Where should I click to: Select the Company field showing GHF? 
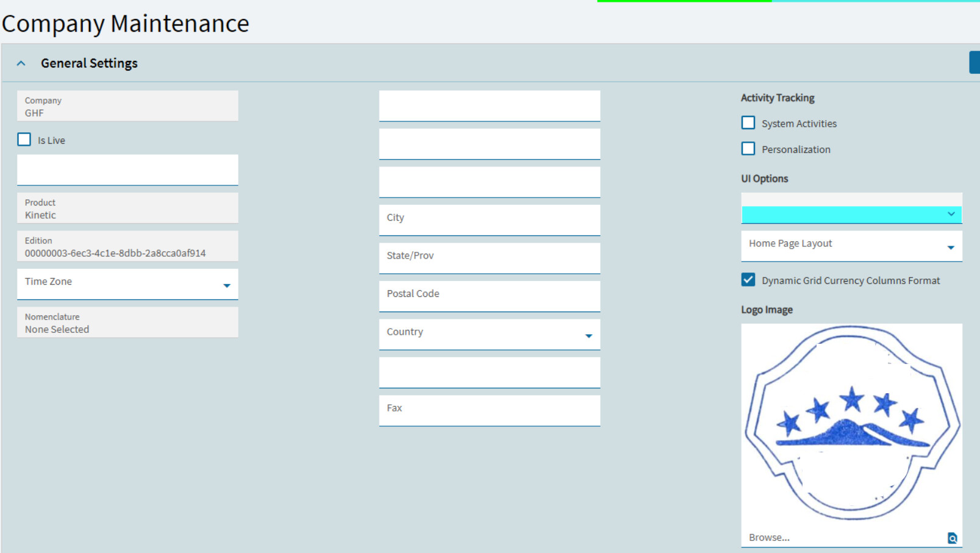click(127, 106)
